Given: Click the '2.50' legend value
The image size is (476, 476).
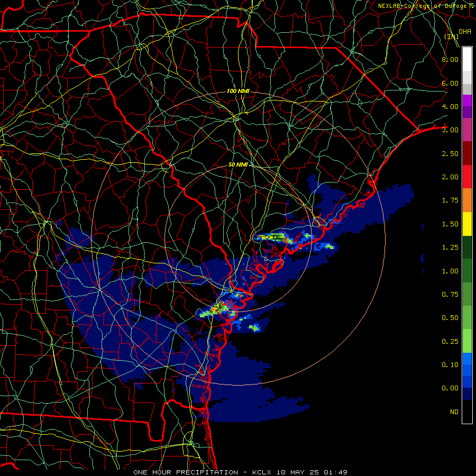Looking at the screenshot, I should 450,153.
